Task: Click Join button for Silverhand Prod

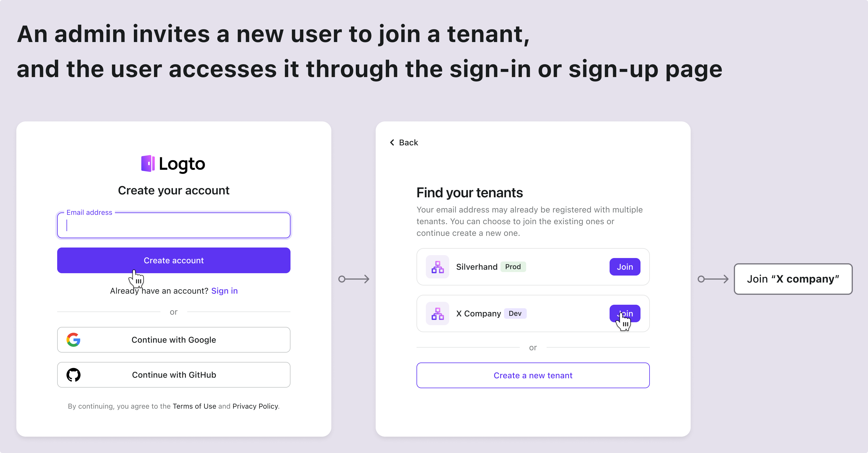Action: 624,266
